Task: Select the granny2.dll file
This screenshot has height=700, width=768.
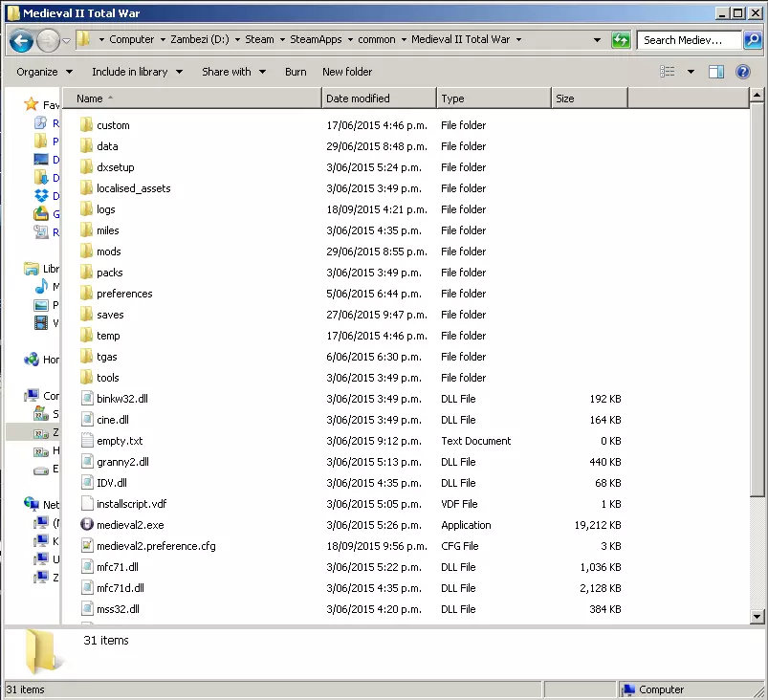Action: tap(122, 462)
